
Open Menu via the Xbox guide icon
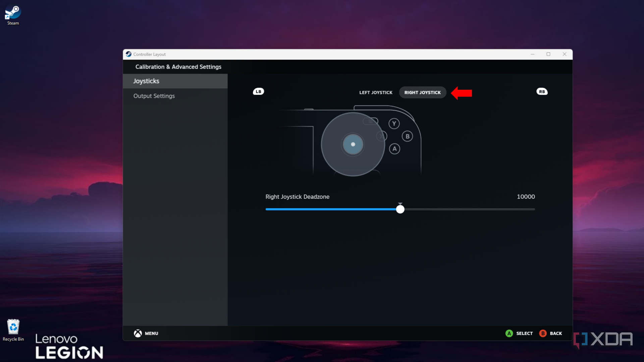[138, 333]
